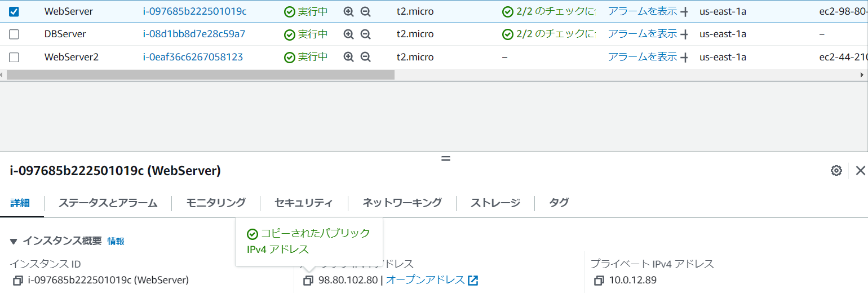The height and width of the screenshot is (293, 868).
Task: Click us-east-1a cell in DBServer row
Action: tap(723, 34)
